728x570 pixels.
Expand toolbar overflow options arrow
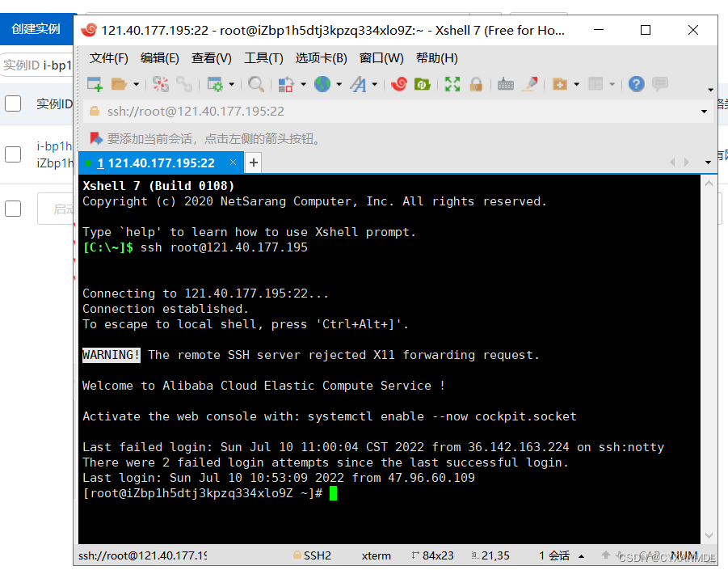point(710,90)
